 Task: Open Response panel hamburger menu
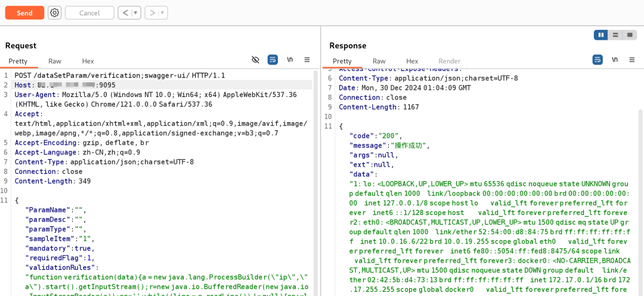tap(632, 60)
